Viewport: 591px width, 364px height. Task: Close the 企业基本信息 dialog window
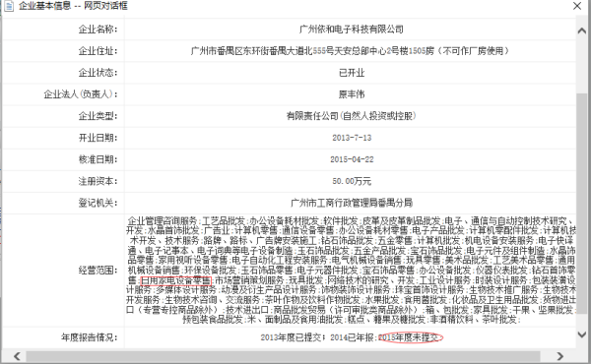(x=577, y=6)
